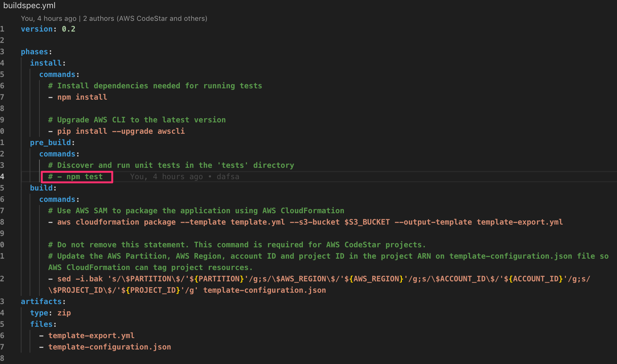Click '${AWS_REGION}' in the sed command
The width and height of the screenshot is (617, 364).
[x=374, y=279]
